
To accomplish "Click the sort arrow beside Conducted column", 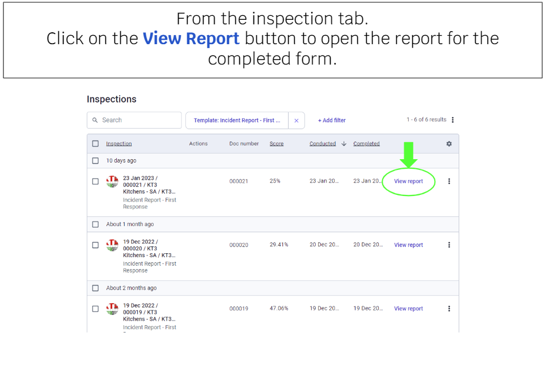I will click(x=345, y=143).
